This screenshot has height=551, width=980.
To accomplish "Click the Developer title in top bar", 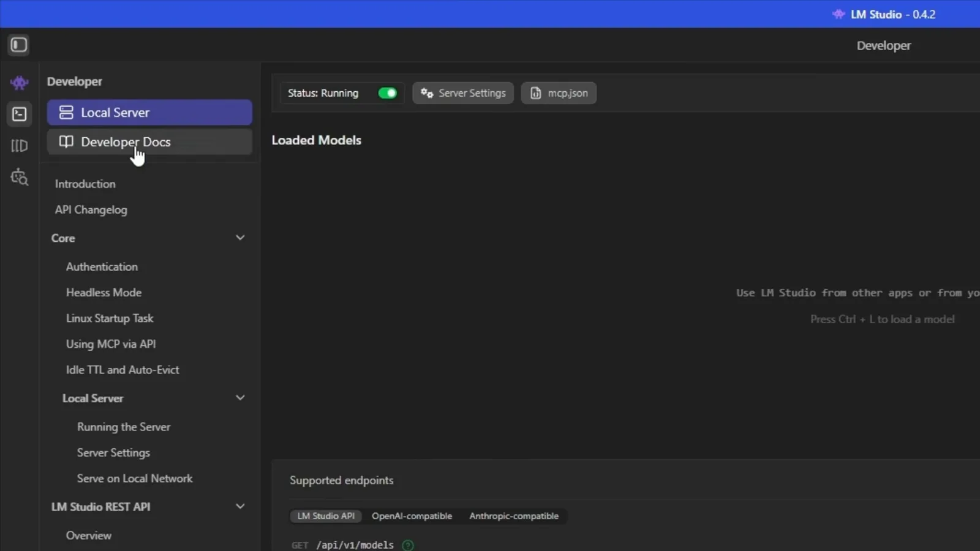I will tap(884, 45).
